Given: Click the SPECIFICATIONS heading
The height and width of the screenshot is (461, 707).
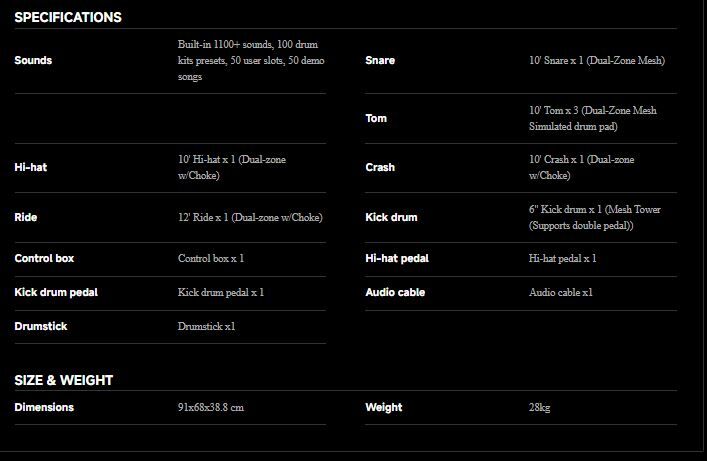Looking at the screenshot, I should 68,17.
